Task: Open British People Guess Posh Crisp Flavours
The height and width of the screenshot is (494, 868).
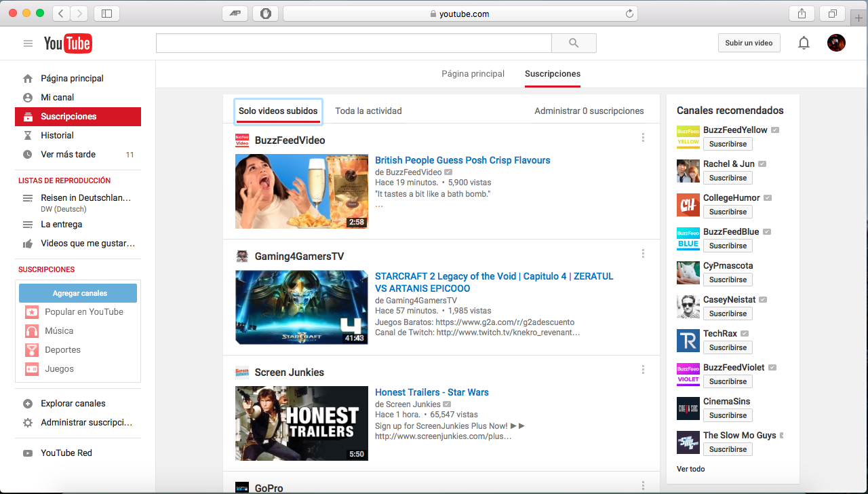Action: tap(462, 161)
